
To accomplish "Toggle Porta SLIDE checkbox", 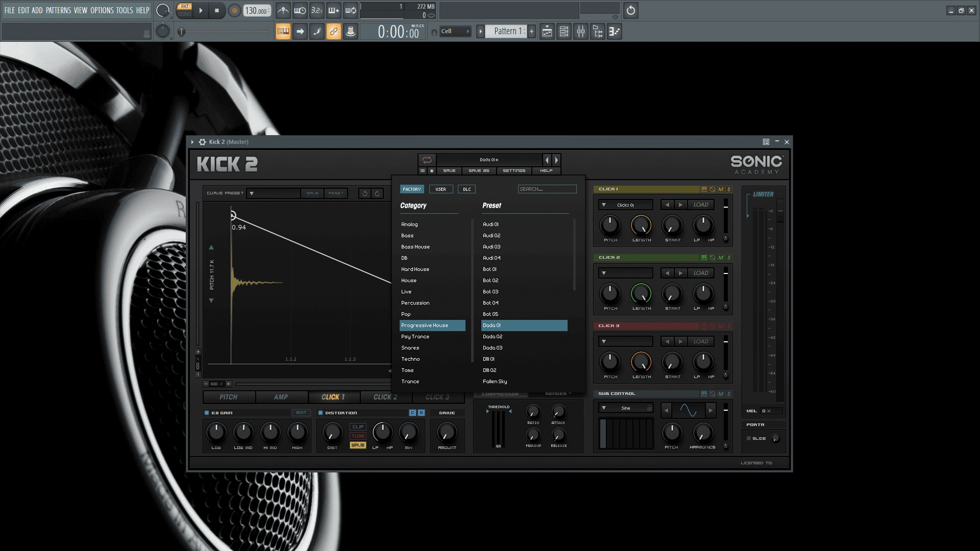I will click(x=749, y=438).
